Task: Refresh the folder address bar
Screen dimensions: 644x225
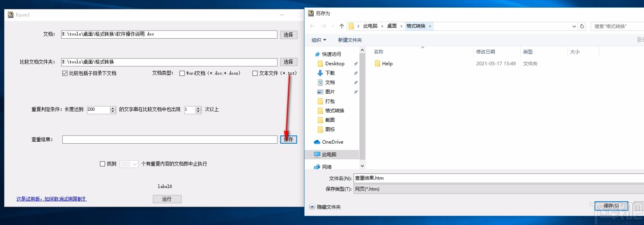Action: (x=582, y=26)
